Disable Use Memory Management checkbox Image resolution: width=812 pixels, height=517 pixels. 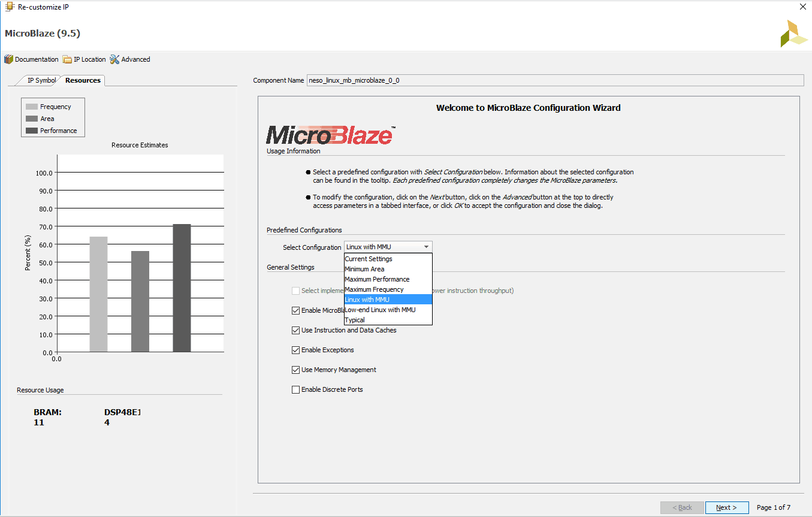point(295,370)
